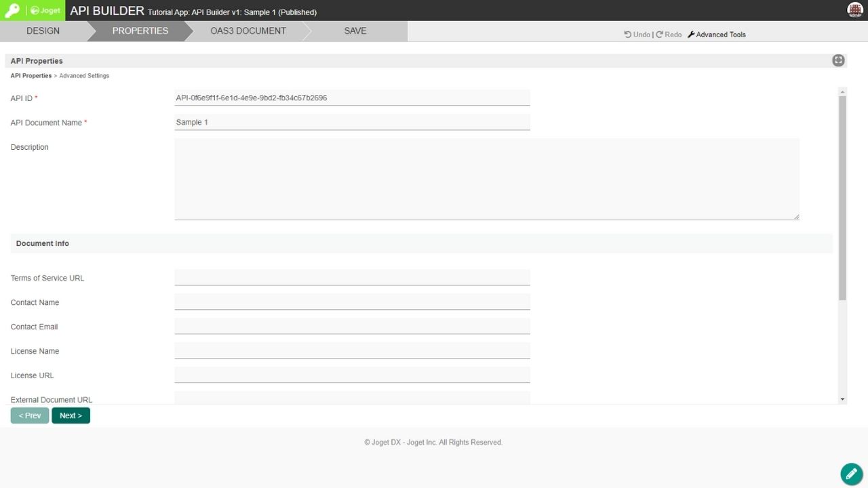Focus the Description text area
This screenshot has width=868, height=488.
[x=486, y=179]
